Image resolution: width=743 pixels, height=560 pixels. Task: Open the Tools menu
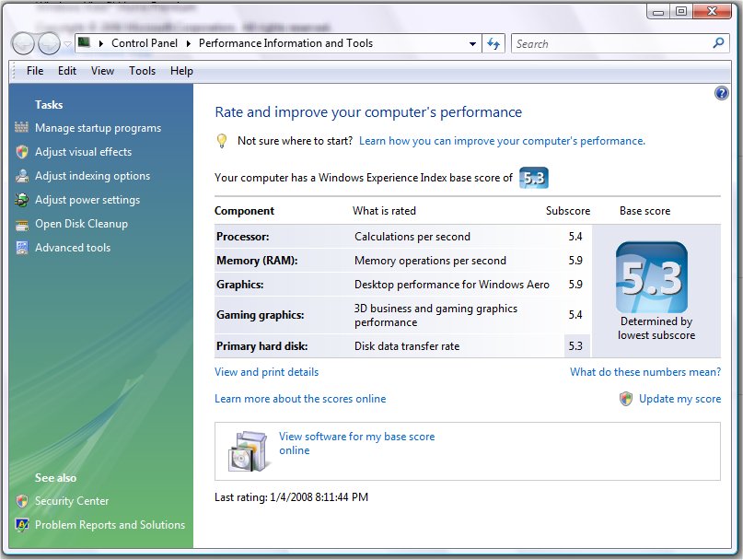pyautogui.click(x=142, y=71)
